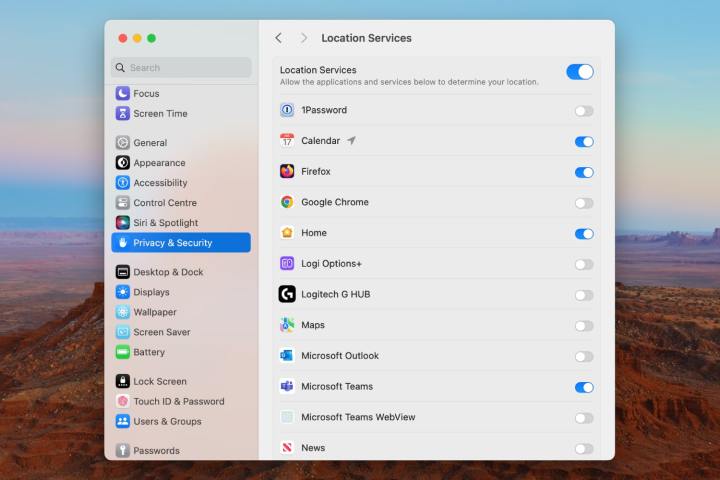The width and height of the screenshot is (720, 480).
Task: Click the Home app icon
Action: 287,233
